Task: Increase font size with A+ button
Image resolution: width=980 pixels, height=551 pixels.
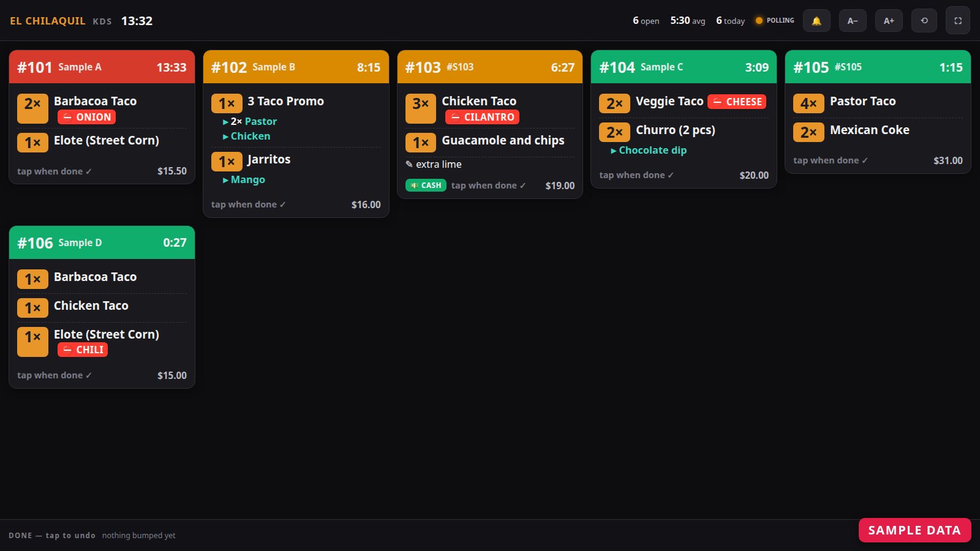Action: (x=889, y=21)
